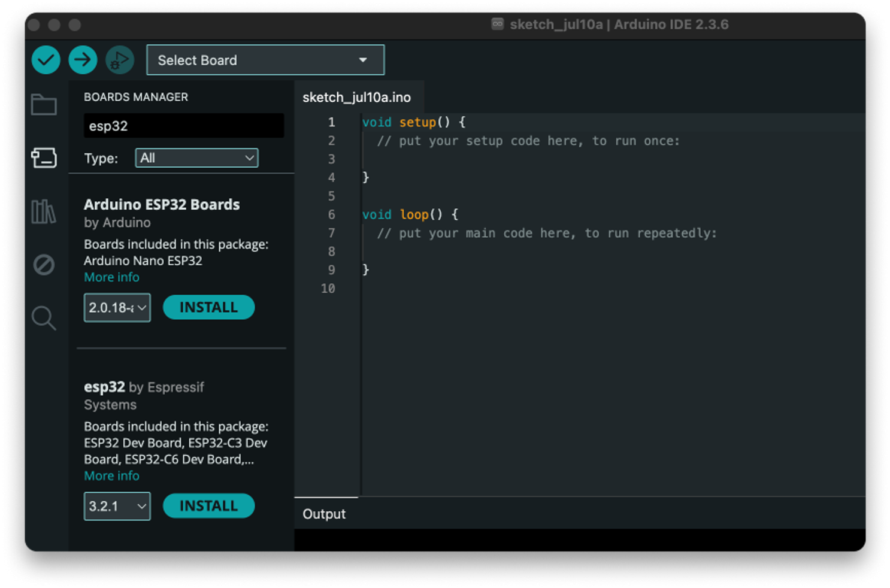
Task: Open the 2.0.18 version selector
Action: [x=117, y=308]
